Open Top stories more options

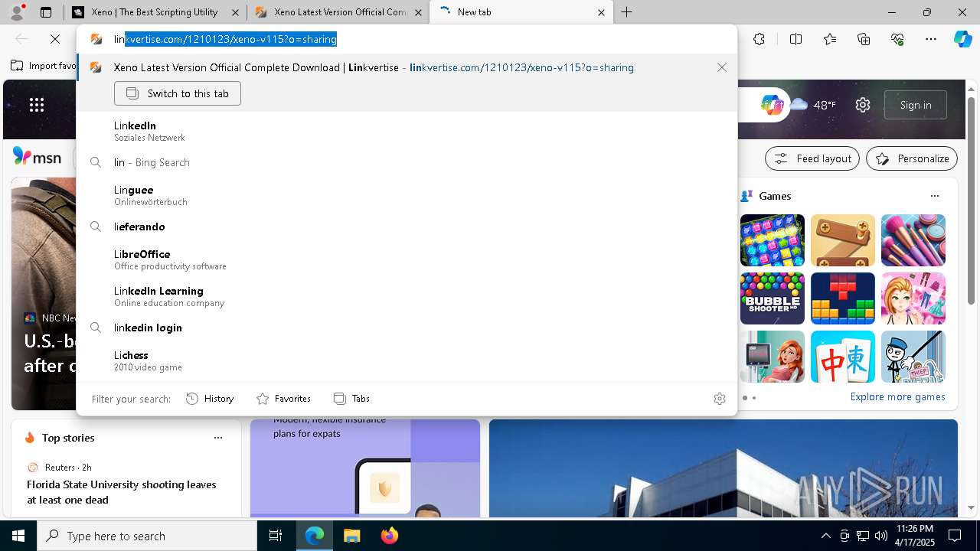pyautogui.click(x=218, y=438)
